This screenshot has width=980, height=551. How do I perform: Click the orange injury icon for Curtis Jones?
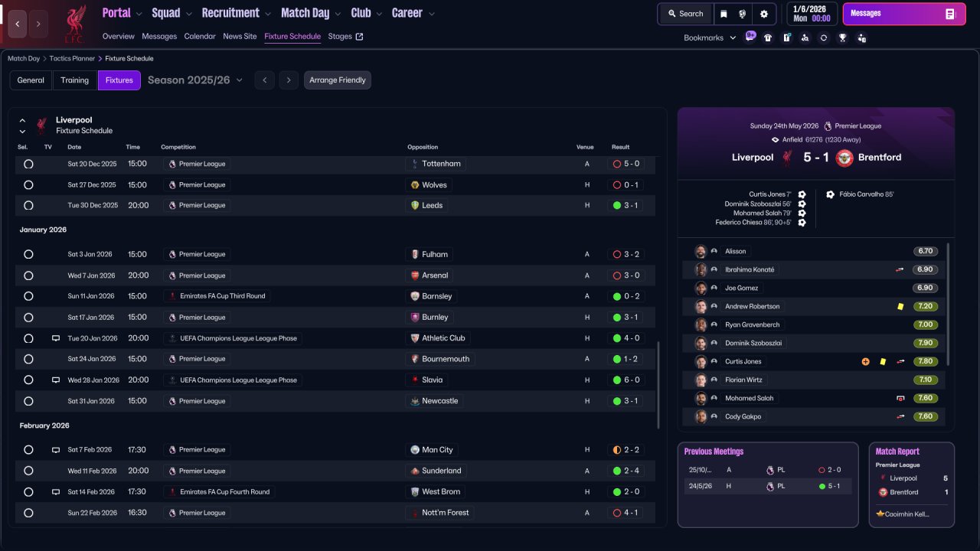click(x=866, y=361)
